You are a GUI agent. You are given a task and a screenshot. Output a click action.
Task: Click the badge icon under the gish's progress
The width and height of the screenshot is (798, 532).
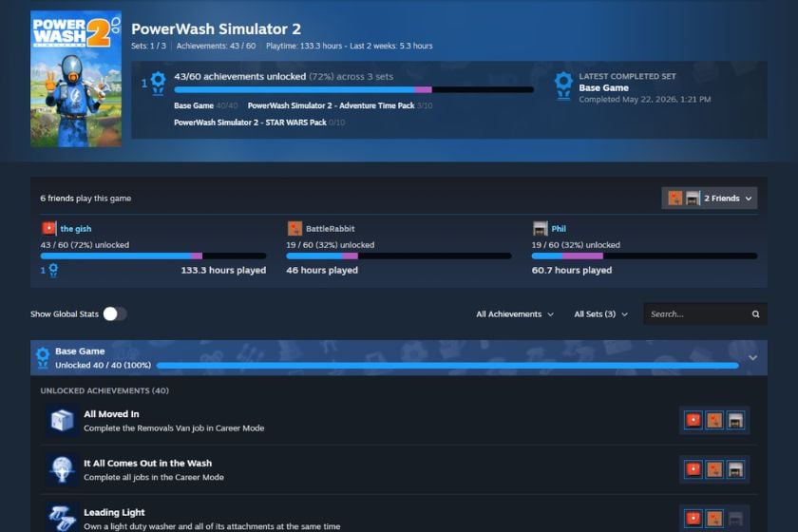pyautogui.click(x=53, y=271)
